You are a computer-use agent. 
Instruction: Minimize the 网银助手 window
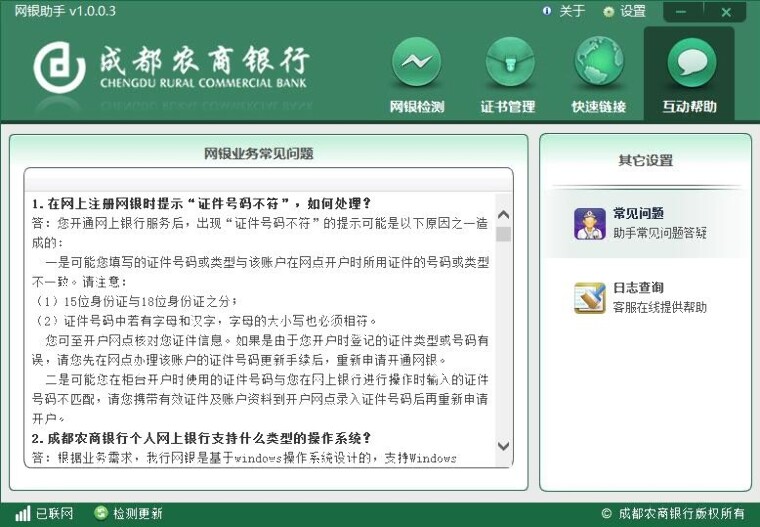click(x=681, y=12)
